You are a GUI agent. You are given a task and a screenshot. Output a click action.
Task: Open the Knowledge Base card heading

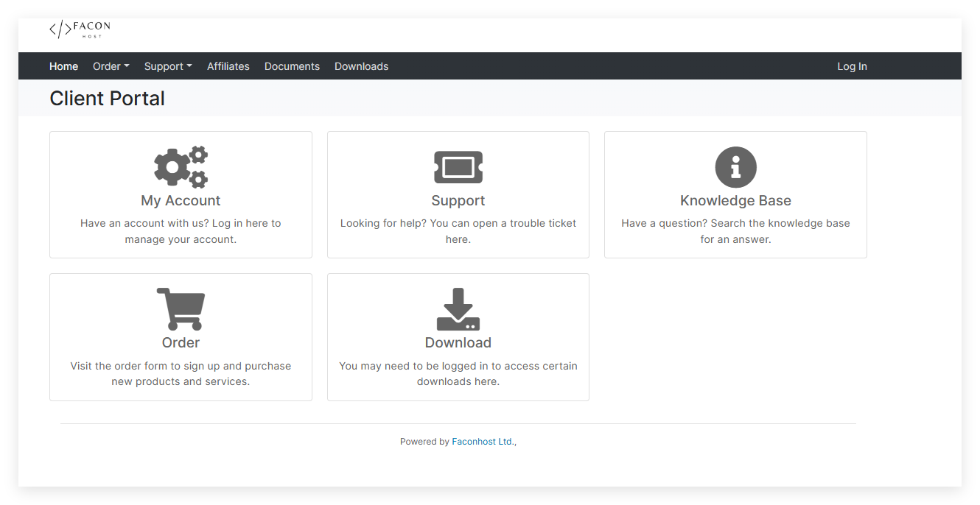point(735,201)
